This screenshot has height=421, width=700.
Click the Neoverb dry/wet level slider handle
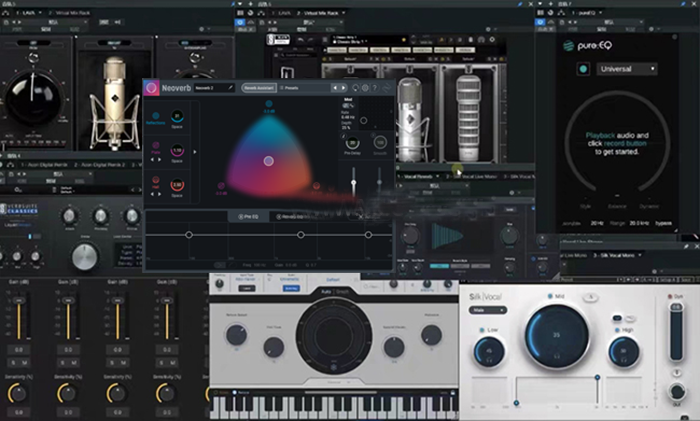pos(354,183)
